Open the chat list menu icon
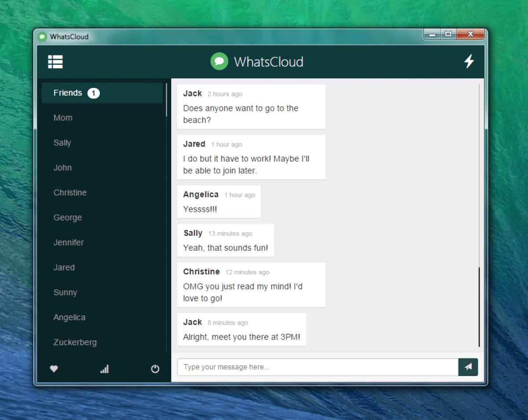The width and height of the screenshot is (528, 420). (x=55, y=62)
